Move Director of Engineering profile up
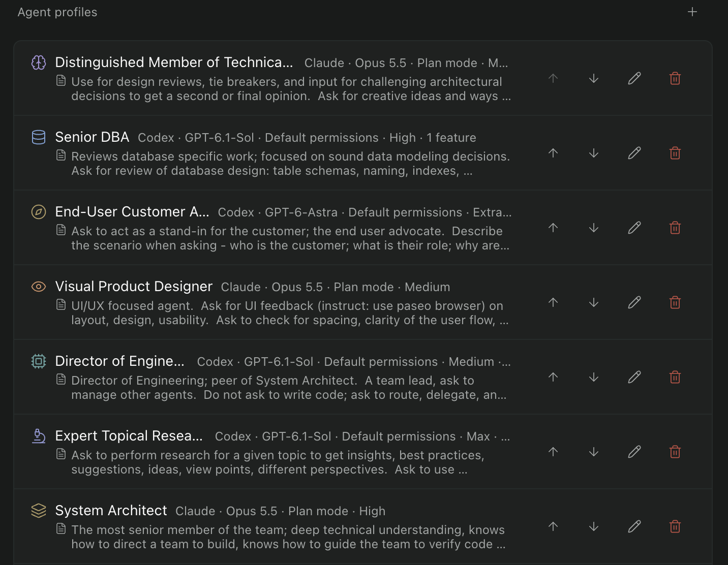Image resolution: width=728 pixels, height=565 pixels. point(554,377)
